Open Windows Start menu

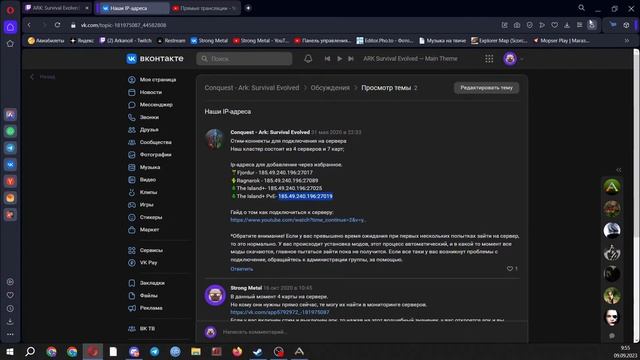[x=10, y=351]
